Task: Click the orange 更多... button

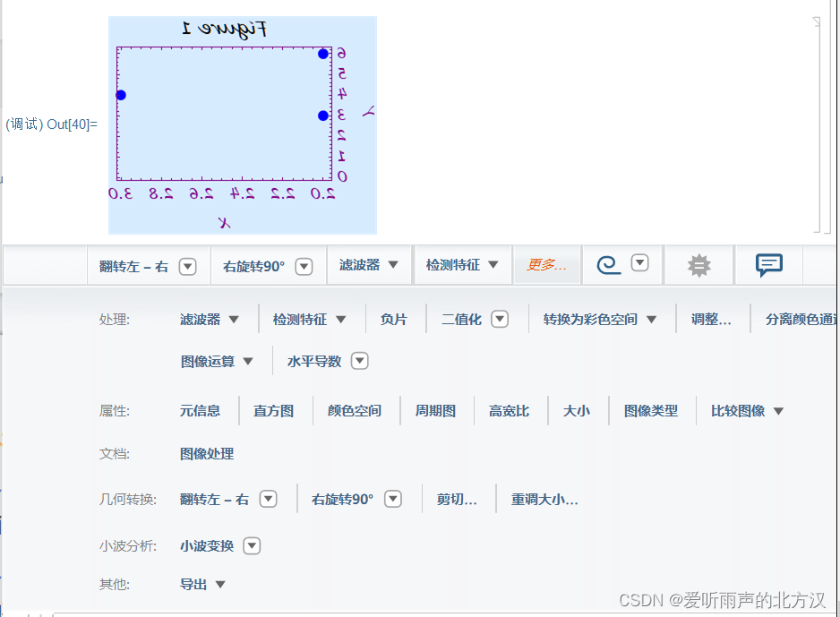Action: [546, 264]
